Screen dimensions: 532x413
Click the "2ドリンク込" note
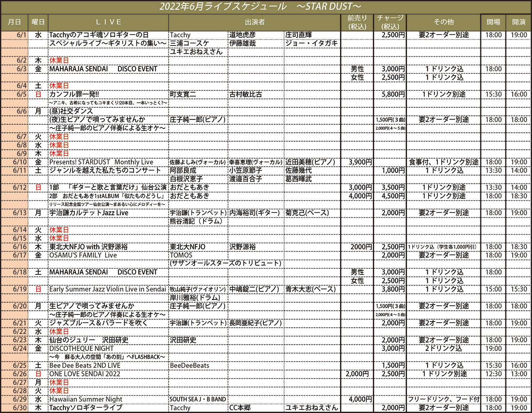pyautogui.click(x=444, y=349)
